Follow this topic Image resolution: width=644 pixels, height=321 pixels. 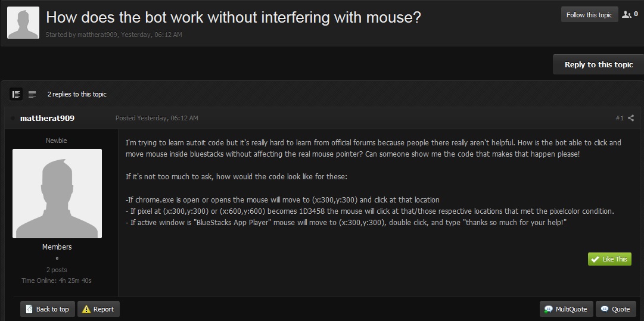(589, 15)
